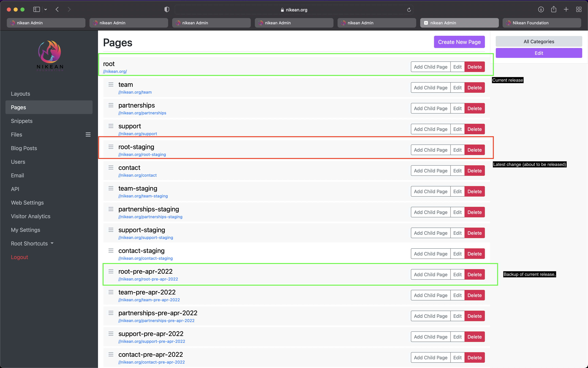
Task: Add a new tab with plus icon
Action: click(x=566, y=10)
